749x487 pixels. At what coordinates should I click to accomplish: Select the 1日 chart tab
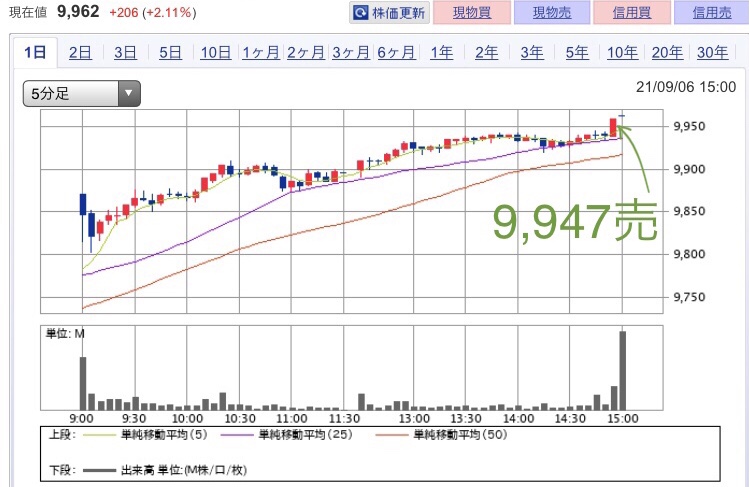[x=35, y=52]
